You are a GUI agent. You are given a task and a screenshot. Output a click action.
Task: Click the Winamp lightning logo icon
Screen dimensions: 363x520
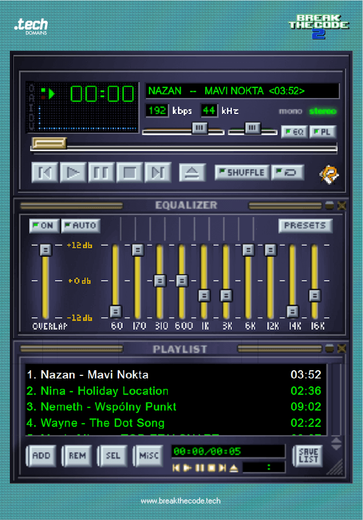(x=329, y=174)
